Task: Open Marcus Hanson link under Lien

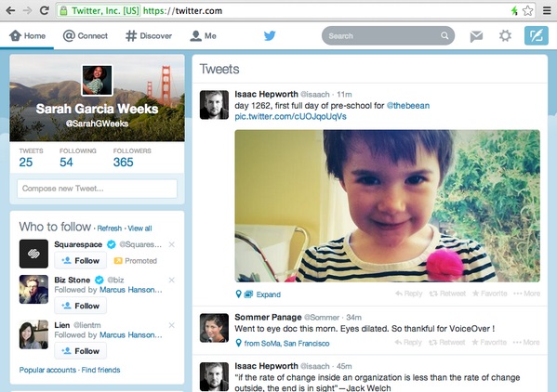Action: point(131,335)
